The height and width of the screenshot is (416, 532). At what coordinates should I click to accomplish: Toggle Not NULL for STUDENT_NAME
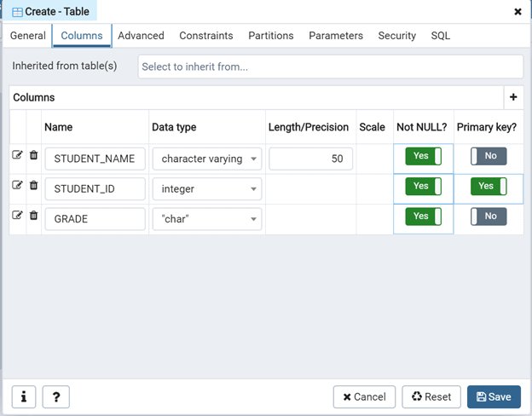click(x=423, y=156)
